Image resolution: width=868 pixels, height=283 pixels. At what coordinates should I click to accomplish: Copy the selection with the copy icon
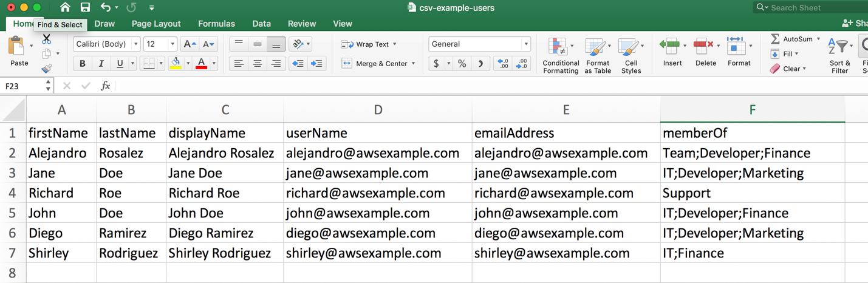point(46,54)
